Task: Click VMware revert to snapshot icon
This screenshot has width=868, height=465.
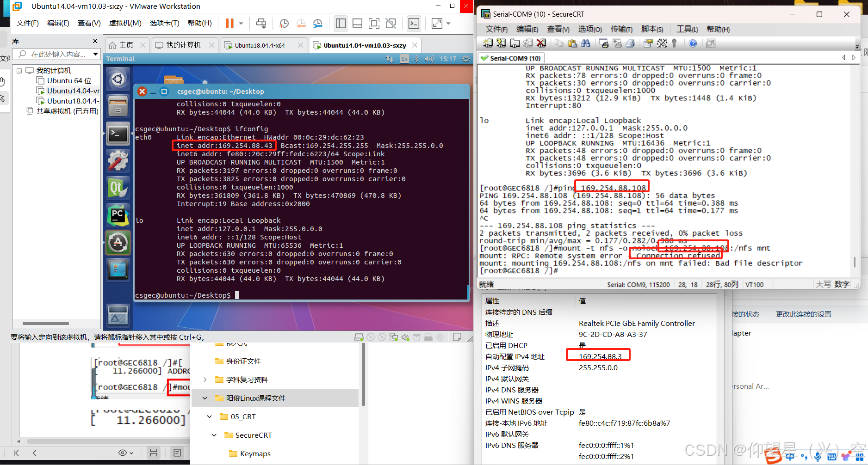Action: click(x=301, y=23)
